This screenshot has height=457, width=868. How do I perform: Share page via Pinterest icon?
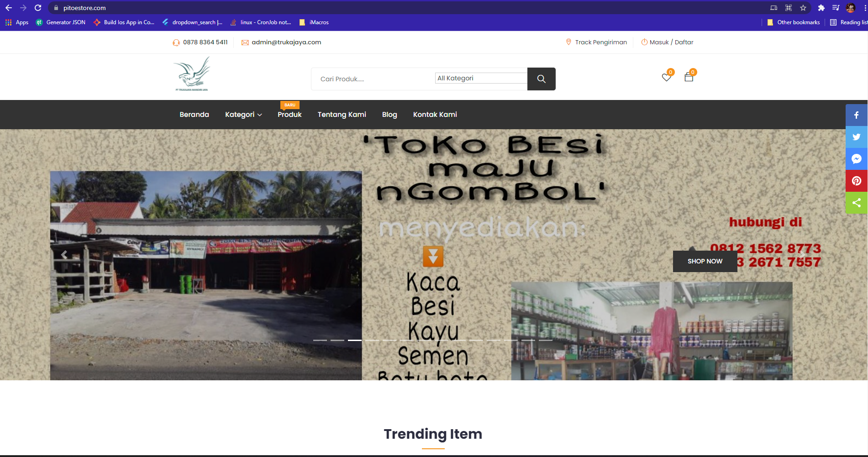(x=856, y=181)
